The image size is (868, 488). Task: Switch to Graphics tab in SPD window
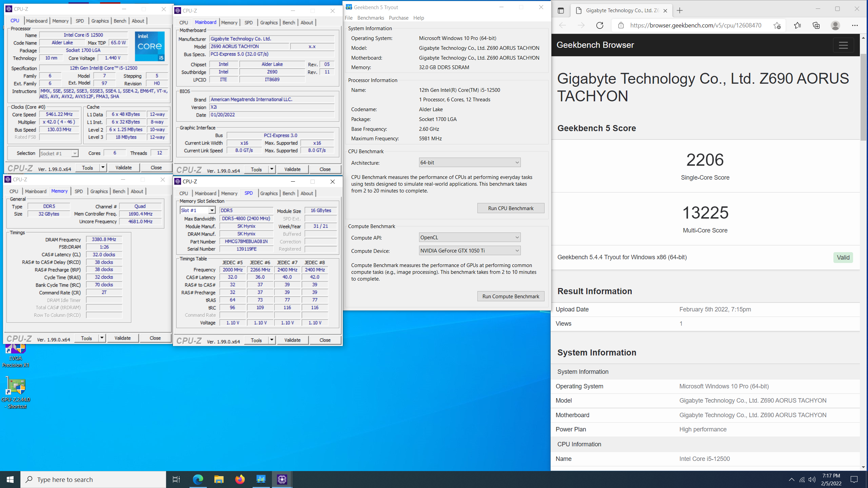269,193
